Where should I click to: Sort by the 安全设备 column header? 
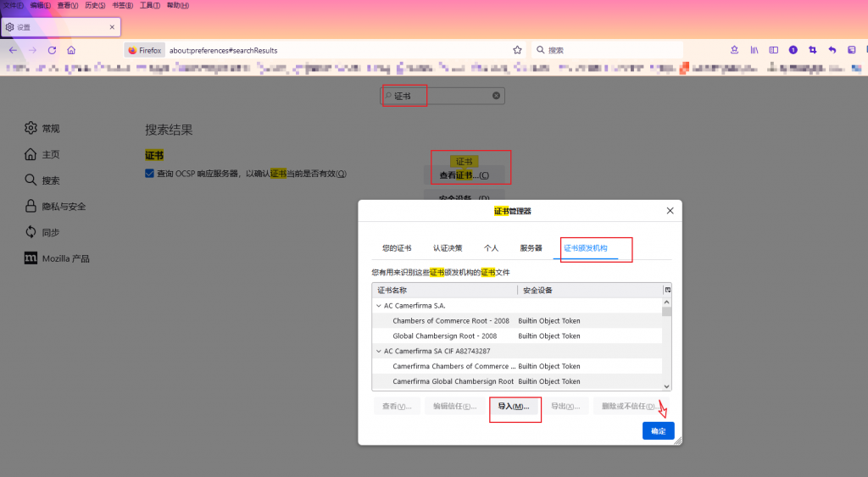590,290
